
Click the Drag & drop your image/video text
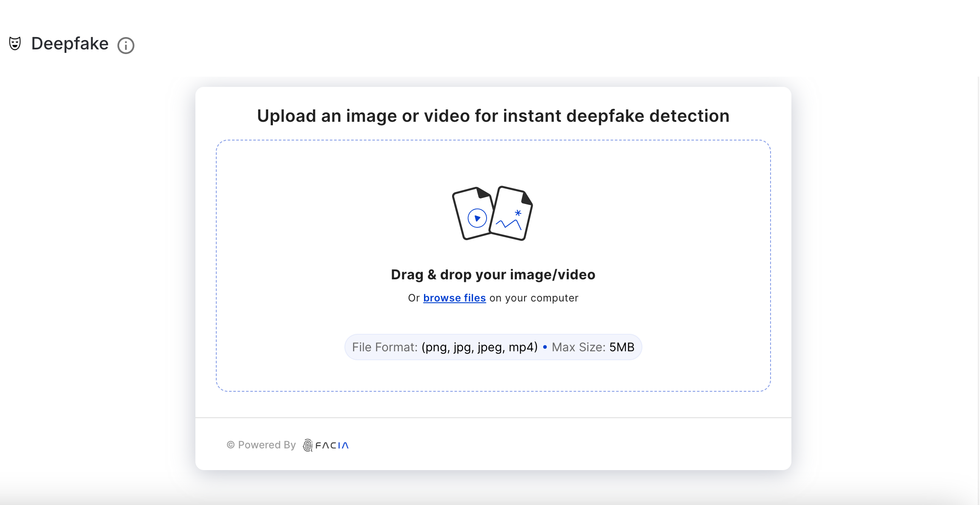coord(493,275)
